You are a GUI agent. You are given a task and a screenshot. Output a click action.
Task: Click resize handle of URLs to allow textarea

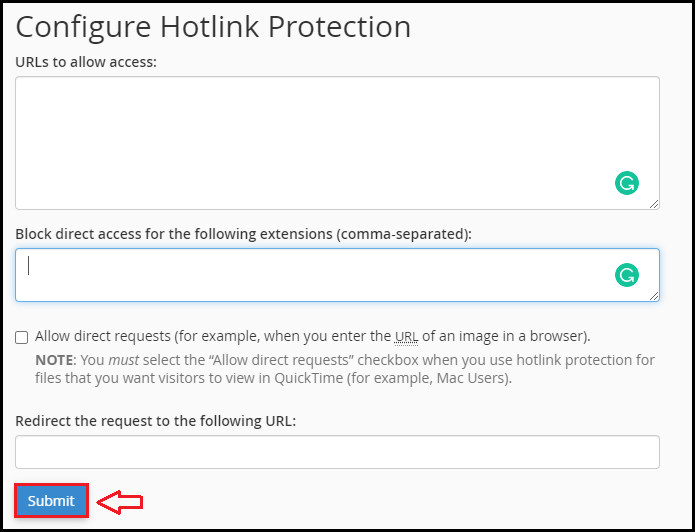pyautogui.click(x=654, y=204)
